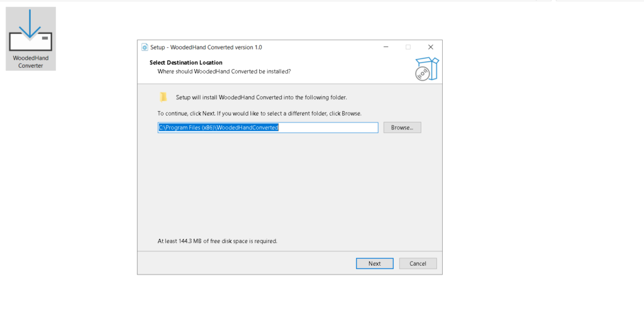Click the 'WoodedHand Converter' label under desktop icon
644x321 pixels.
coord(30,62)
